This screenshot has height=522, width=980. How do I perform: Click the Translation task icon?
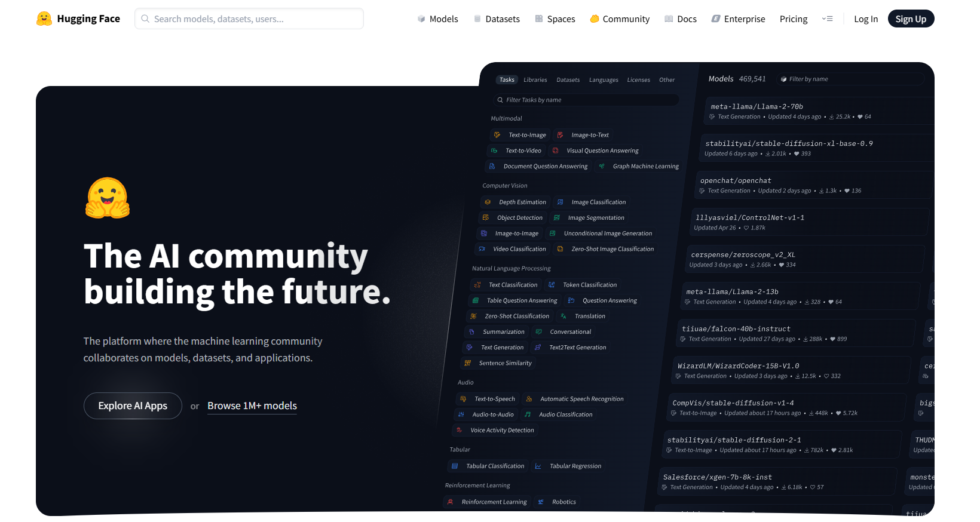[x=563, y=316]
